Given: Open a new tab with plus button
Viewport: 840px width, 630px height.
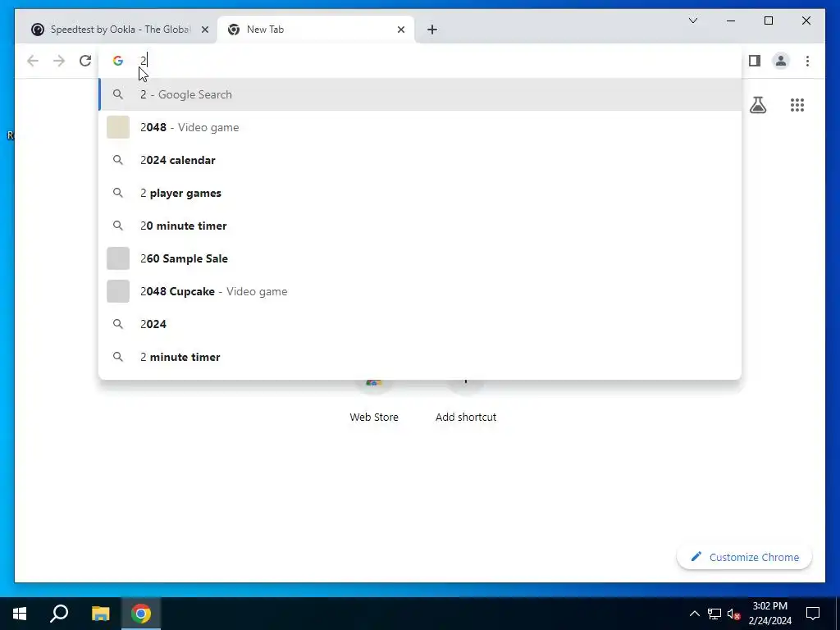Looking at the screenshot, I should coord(432,30).
